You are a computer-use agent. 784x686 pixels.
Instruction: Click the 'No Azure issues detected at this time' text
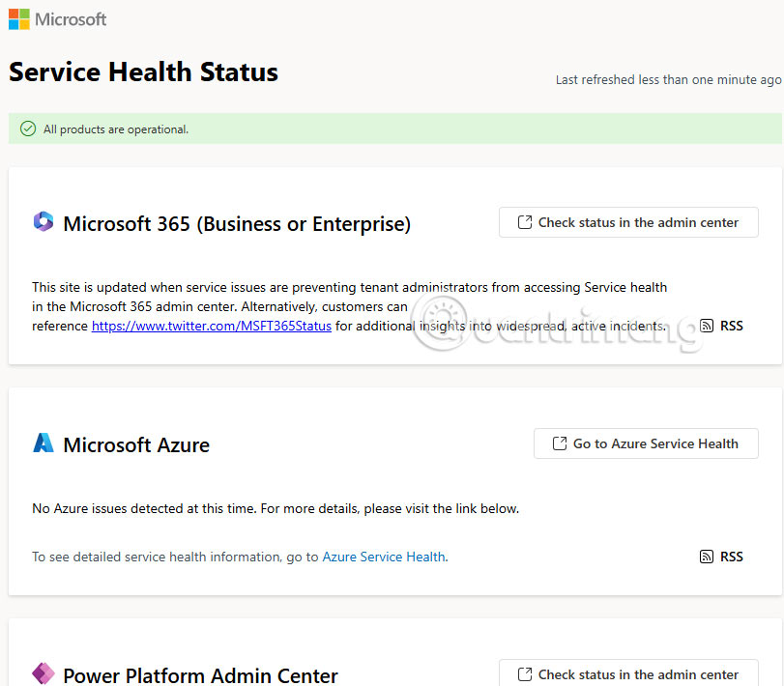click(x=276, y=508)
